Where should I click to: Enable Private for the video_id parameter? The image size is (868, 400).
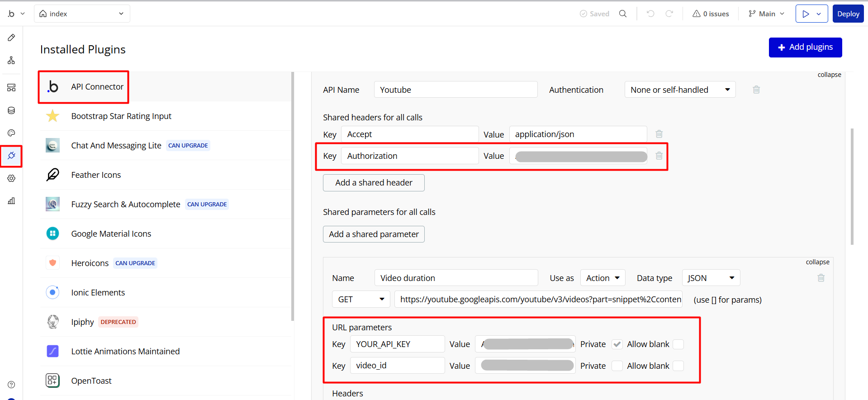[x=617, y=366]
